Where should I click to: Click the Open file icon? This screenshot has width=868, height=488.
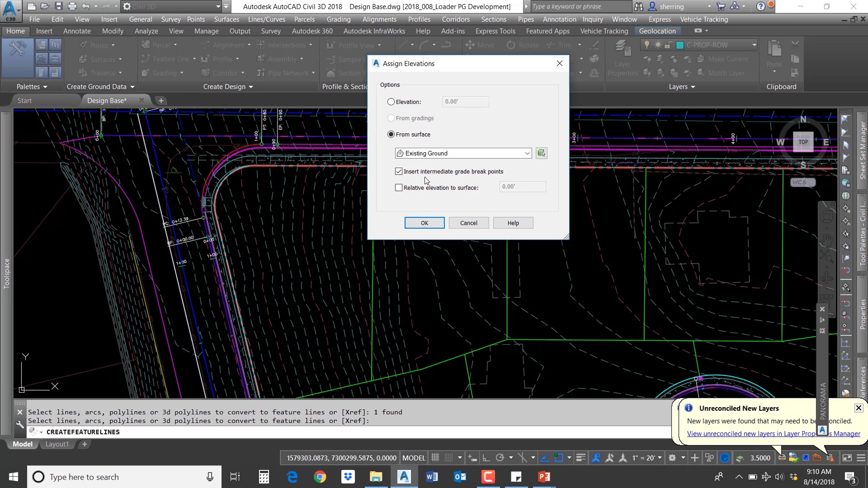coord(45,6)
